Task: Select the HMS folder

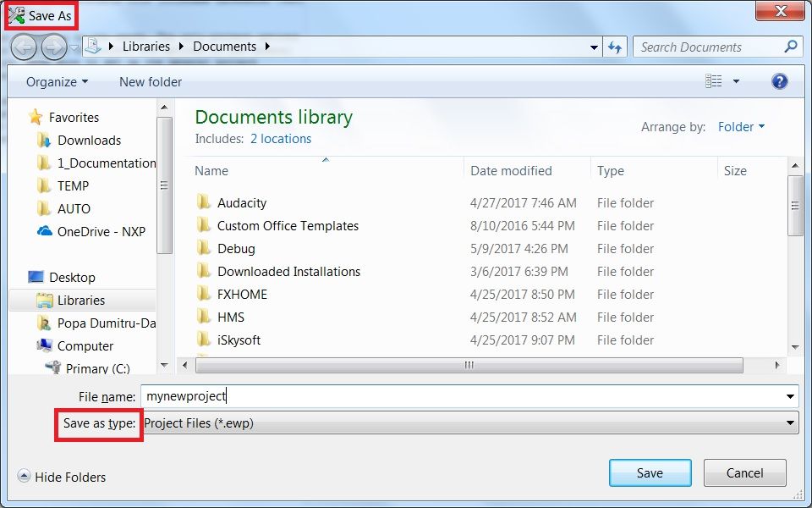Action: tap(230, 317)
